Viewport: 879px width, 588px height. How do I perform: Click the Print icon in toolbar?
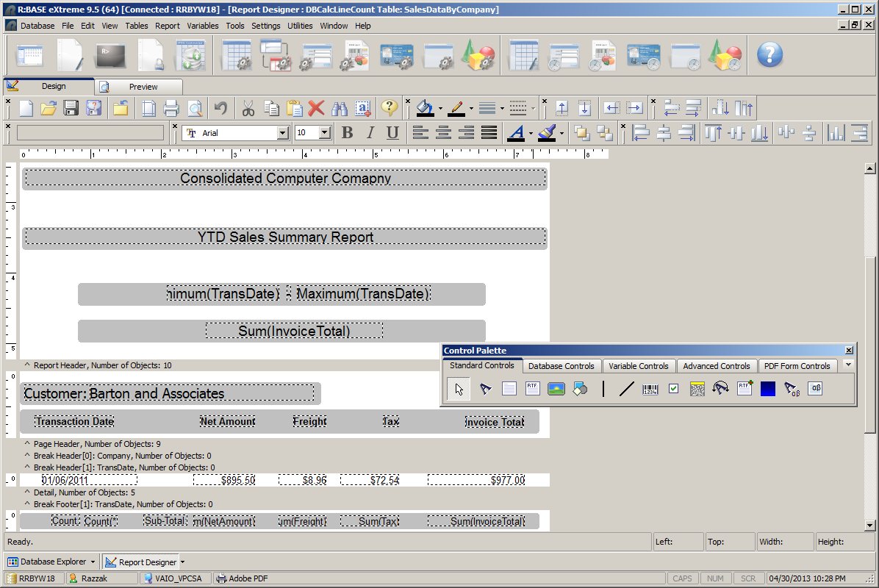click(x=171, y=109)
